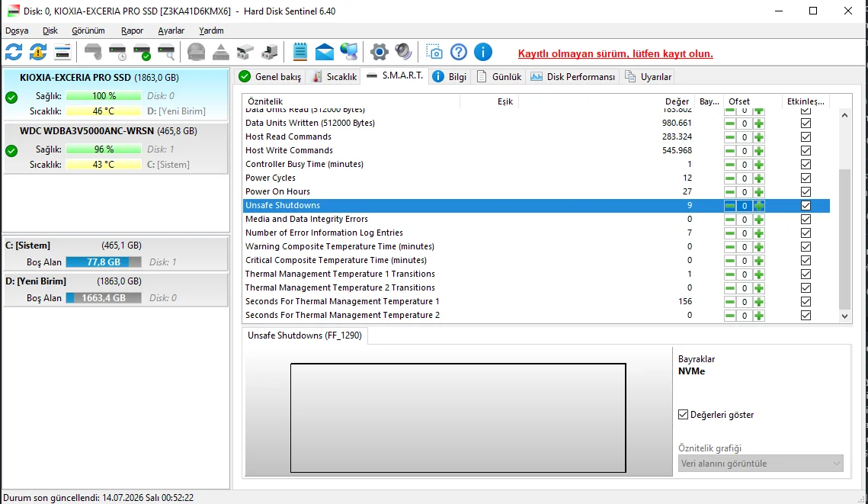This screenshot has height=504, width=868.
Task: Uncheck the Host Read Commands enable checkbox
Action: pos(806,136)
